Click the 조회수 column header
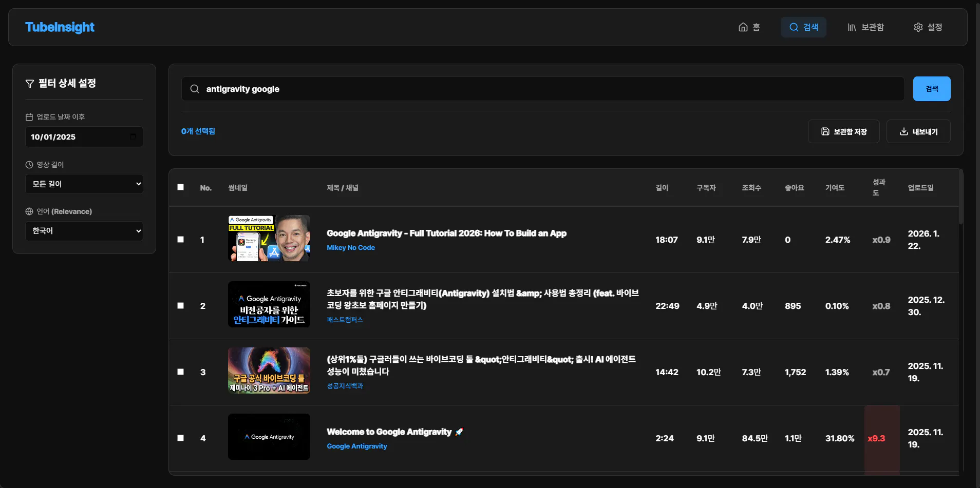The height and width of the screenshot is (488, 980). [751, 188]
